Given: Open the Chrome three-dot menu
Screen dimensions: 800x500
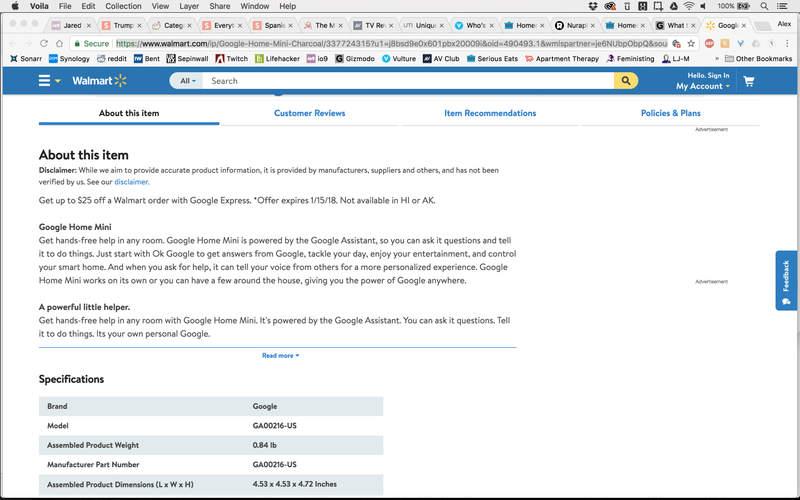Looking at the screenshot, I should point(787,43).
